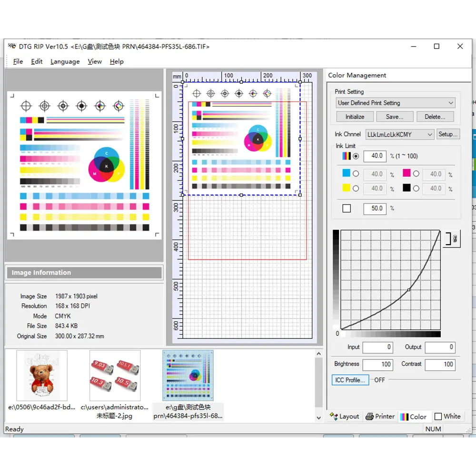Open the Help menu
Viewport: 476px width, 476px height.
(117, 61)
